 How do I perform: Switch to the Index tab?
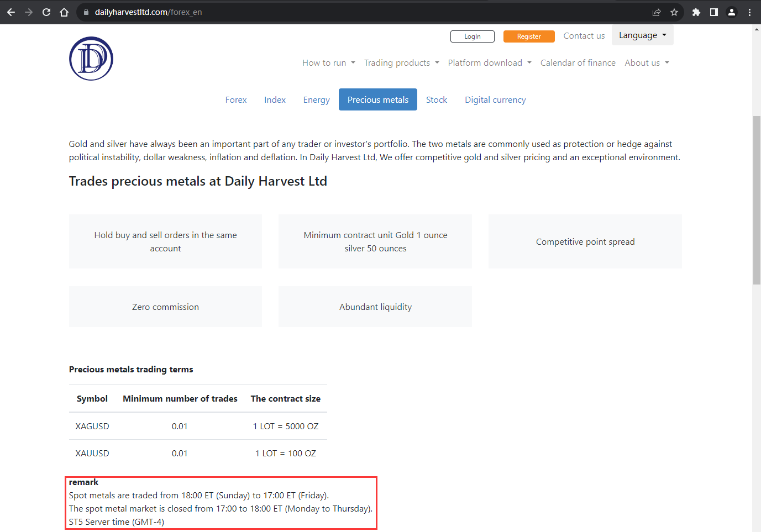click(x=275, y=100)
